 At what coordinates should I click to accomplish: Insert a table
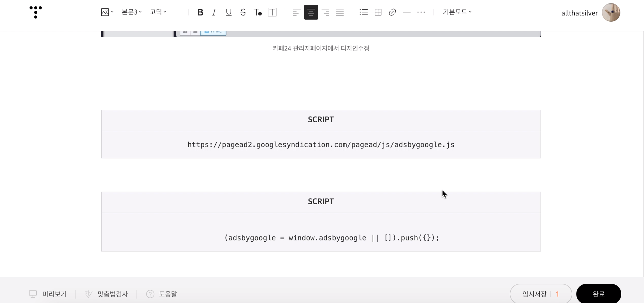coord(378,12)
